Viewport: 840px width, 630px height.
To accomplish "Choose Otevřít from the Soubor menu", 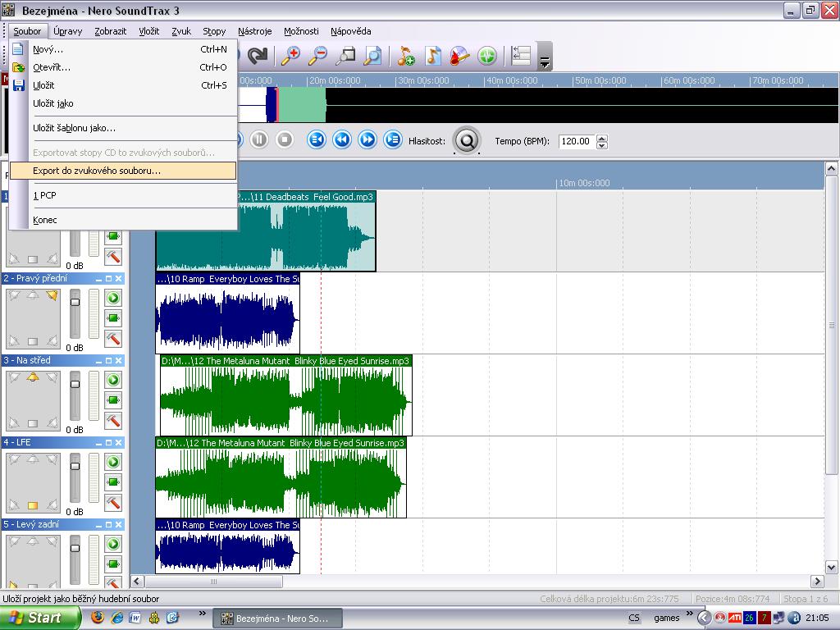I will coord(123,67).
